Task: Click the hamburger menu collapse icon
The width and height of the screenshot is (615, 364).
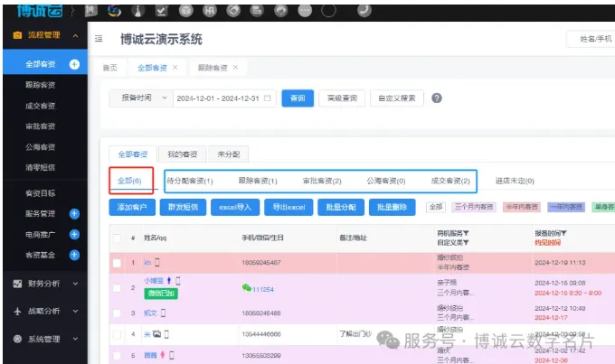Action: (x=99, y=39)
